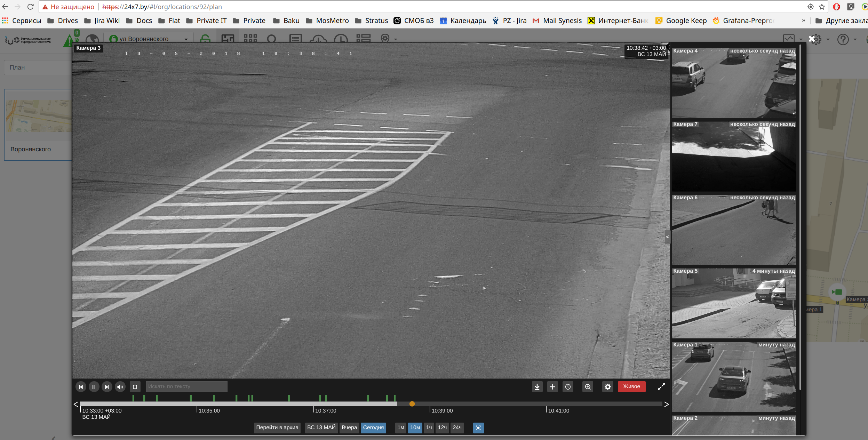868x440 pixels.
Task: Click the first green event marker on timeline
Action: pyautogui.click(x=133, y=398)
